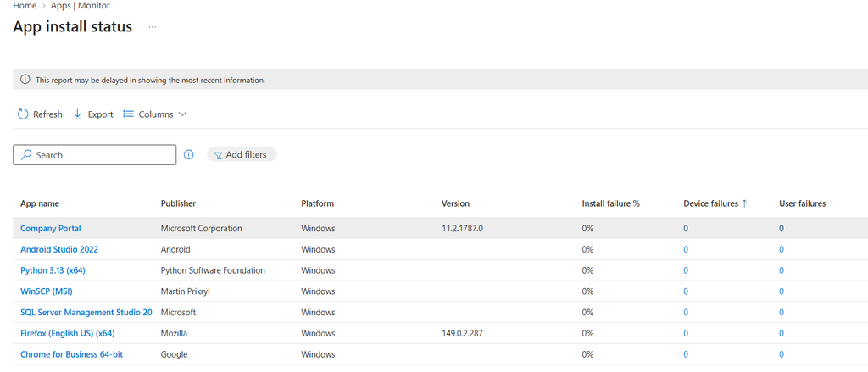This screenshot has width=868, height=372.
Task: Sort by Publisher column header
Action: pos(178,203)
